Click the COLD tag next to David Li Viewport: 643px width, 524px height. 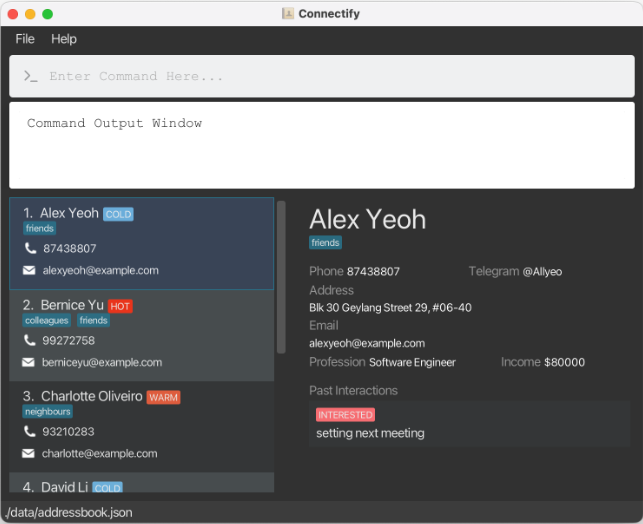(107, 488)
